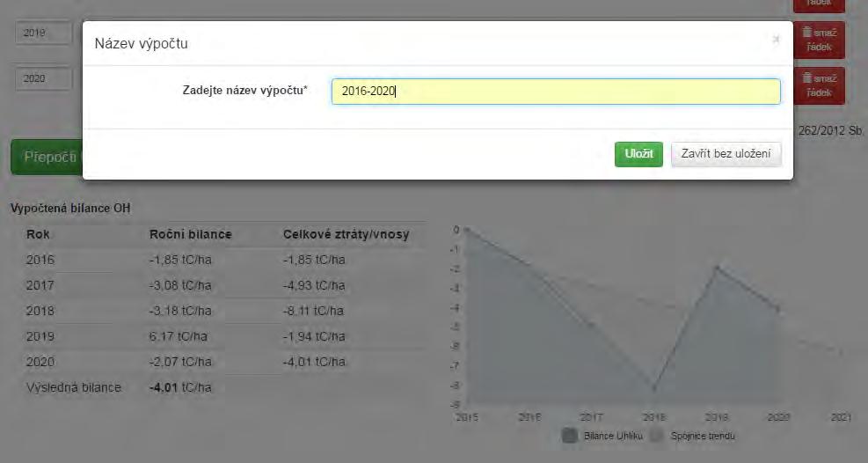Click year 2019 in the results table
Image resolution: width=868 pixels, height=463 pixels.
click(x=40, y=336)
